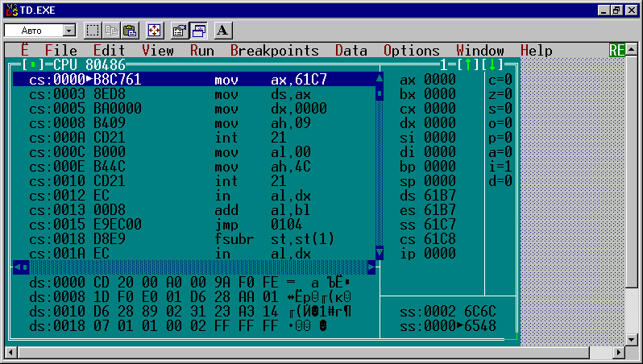Select the stack entry ss:0002 6C6C
The width and height of the screenshot is (643, 364).
[448, 312]
